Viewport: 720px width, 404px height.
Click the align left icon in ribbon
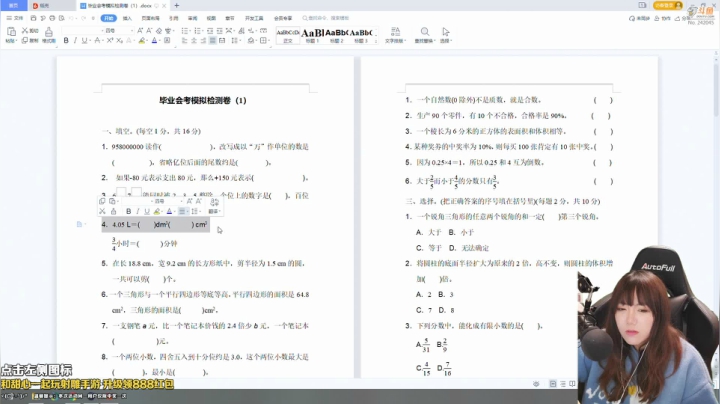click(x=185, y=40)
